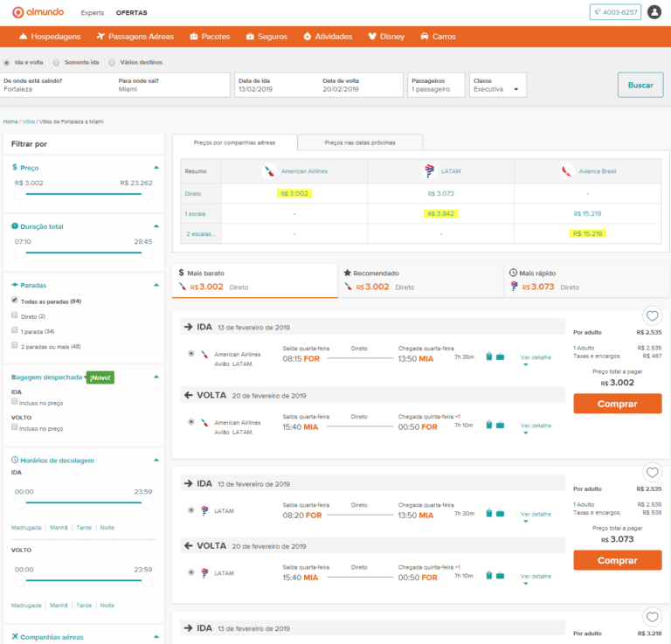Click Comprar for the R$ 3.002 flight
Image resolution: width=671 pixels, height=644 pixels.
pyautogui.click(x=617, y=404)
